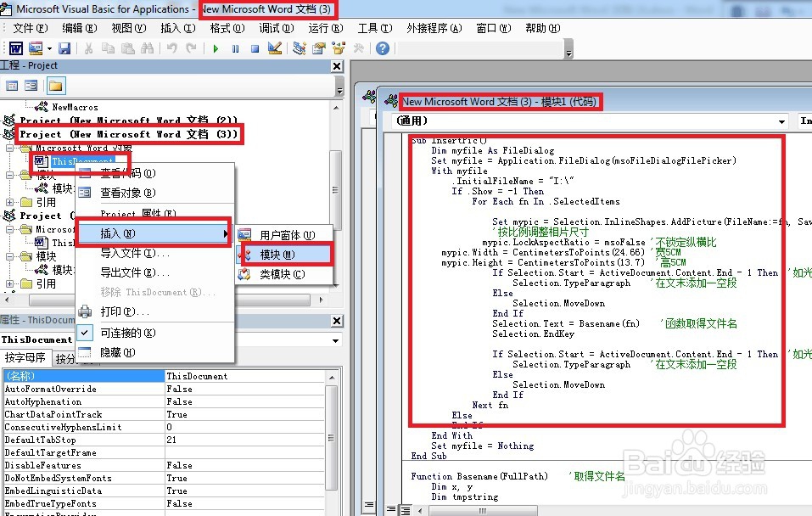The height and width of the screenshot is (516, 812).
Task: Open Project Explorer from the toolbar icon
Action: (300, 48)
